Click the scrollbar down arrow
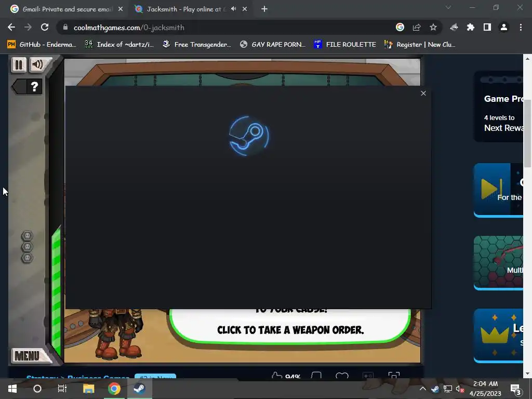 [x=527, y=374]
